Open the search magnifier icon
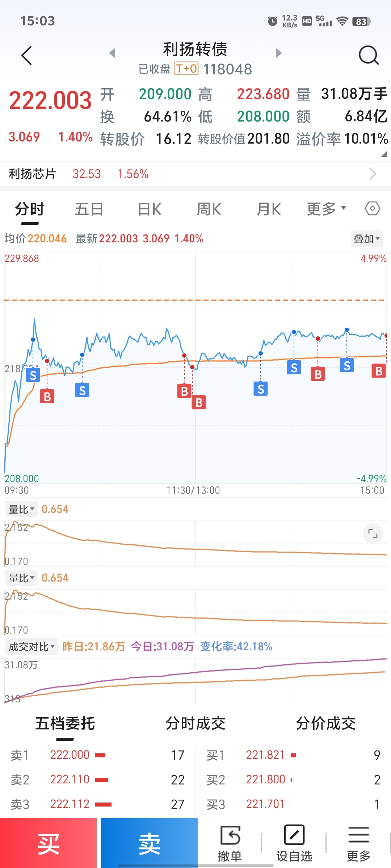The height and width of the screenshot is (868, 391). tap(368, 56)
